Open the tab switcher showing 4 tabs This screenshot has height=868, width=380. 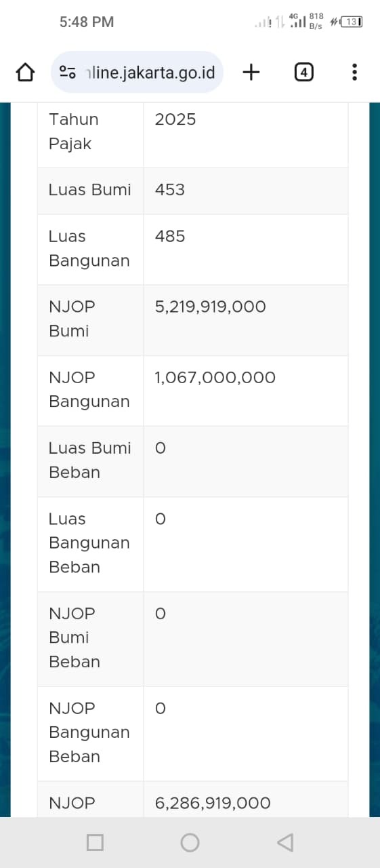(304, 72)
